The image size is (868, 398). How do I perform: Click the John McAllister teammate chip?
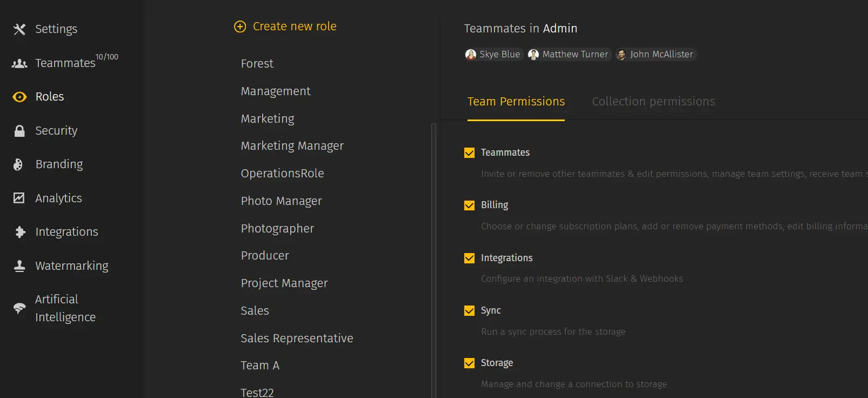[656, 55]
